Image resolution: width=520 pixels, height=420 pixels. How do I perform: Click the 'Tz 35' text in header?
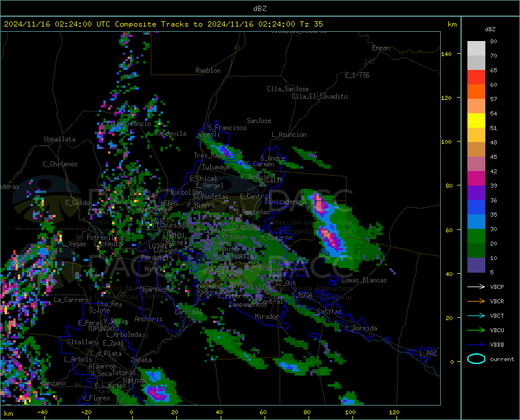[x=311, y=24]
